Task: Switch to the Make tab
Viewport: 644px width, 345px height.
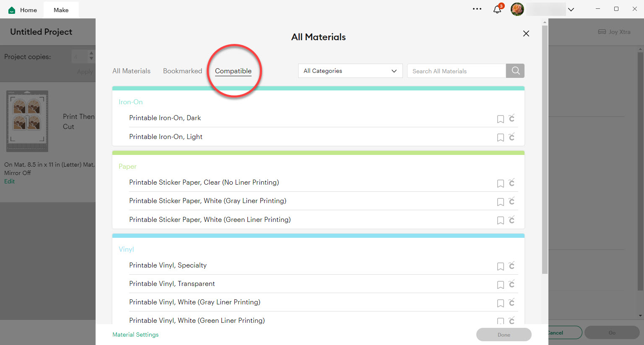Action: pos(61,10)
